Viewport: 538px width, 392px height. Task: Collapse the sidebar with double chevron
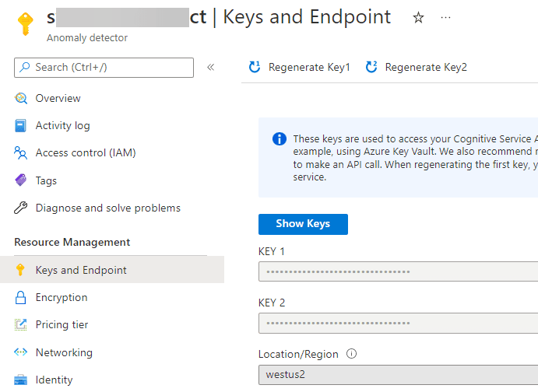211,67
